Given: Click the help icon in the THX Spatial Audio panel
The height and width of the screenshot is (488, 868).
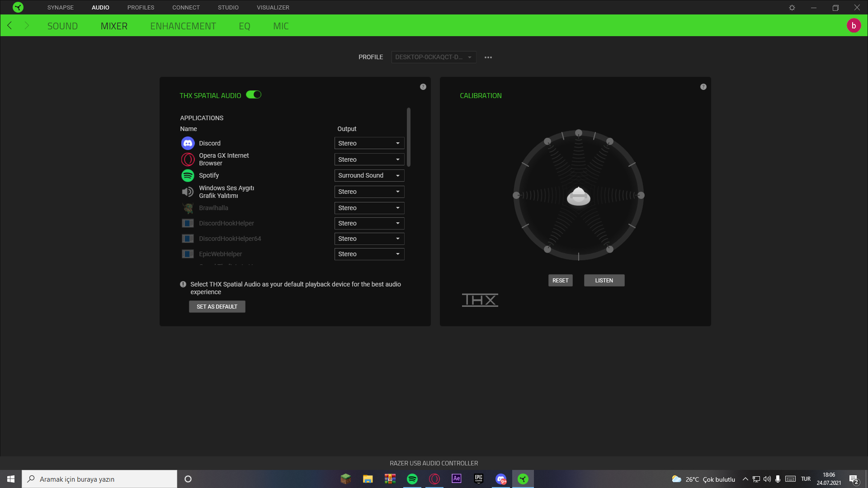Looking at the screenshot, I should click(423, 87).
